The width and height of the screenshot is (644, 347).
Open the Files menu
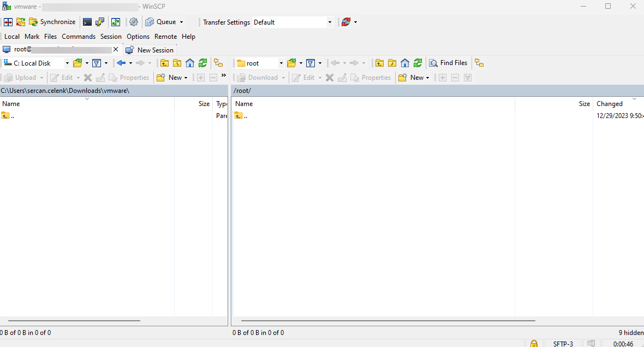[51, 37]
